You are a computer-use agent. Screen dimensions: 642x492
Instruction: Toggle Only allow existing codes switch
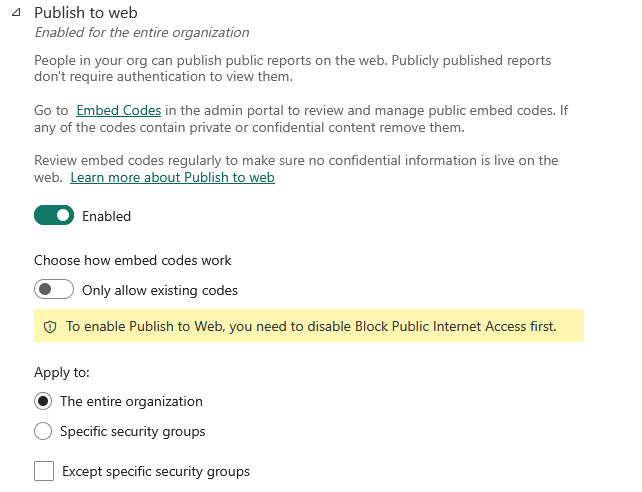coord(54,289)
